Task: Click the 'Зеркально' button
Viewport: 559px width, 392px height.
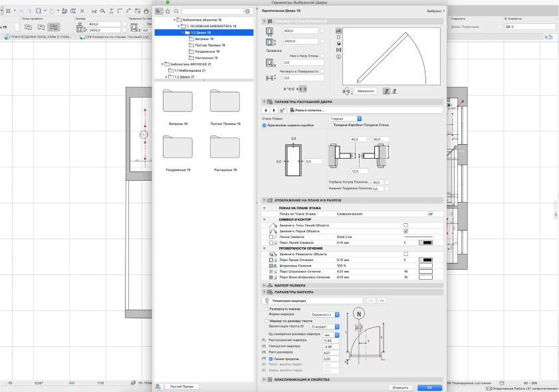Action: click(x=366, y=91)
